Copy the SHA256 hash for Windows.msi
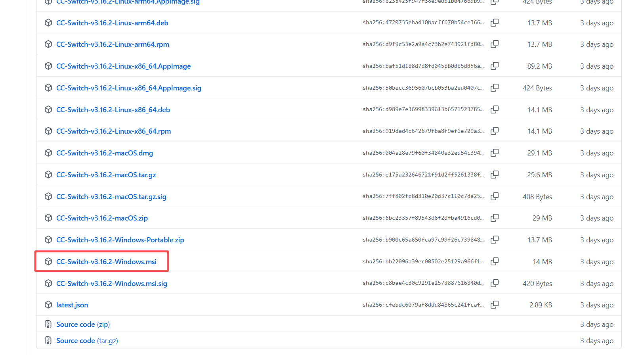 [x=495, y=261]
